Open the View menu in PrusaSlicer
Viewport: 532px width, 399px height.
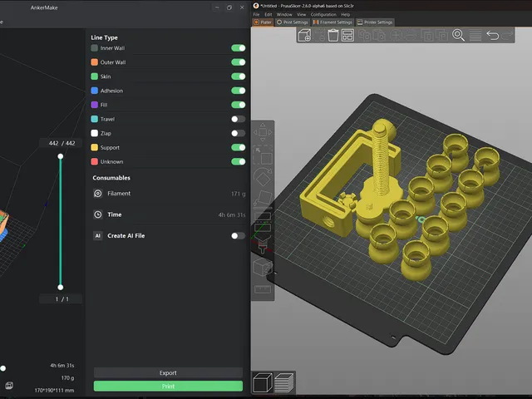[x=301, y=15]
